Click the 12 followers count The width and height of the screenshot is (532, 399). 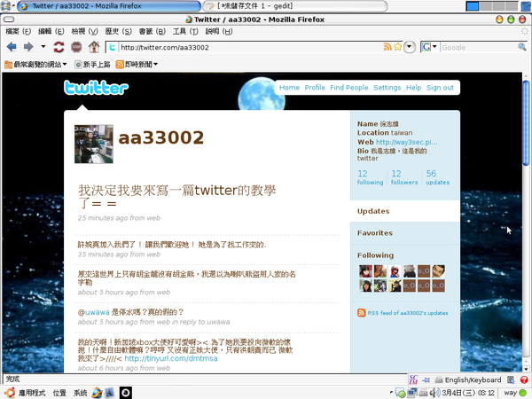tap(404, 177)
